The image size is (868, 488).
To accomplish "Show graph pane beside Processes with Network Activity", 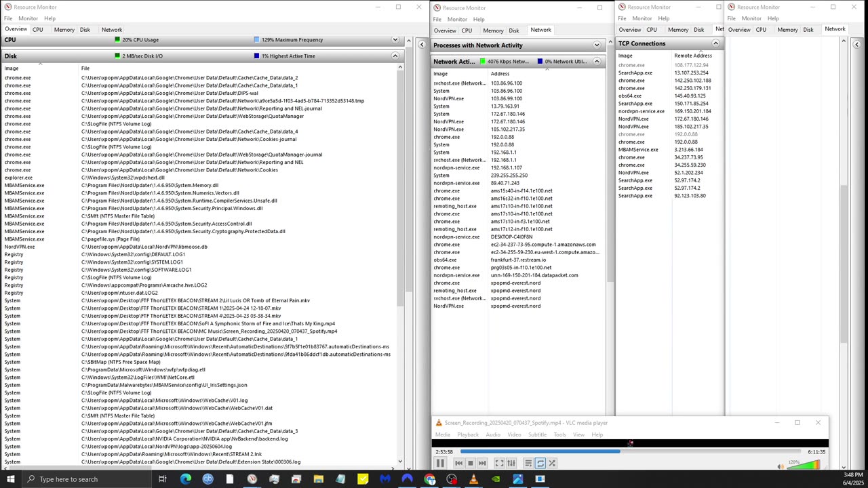I will [422, 45].
